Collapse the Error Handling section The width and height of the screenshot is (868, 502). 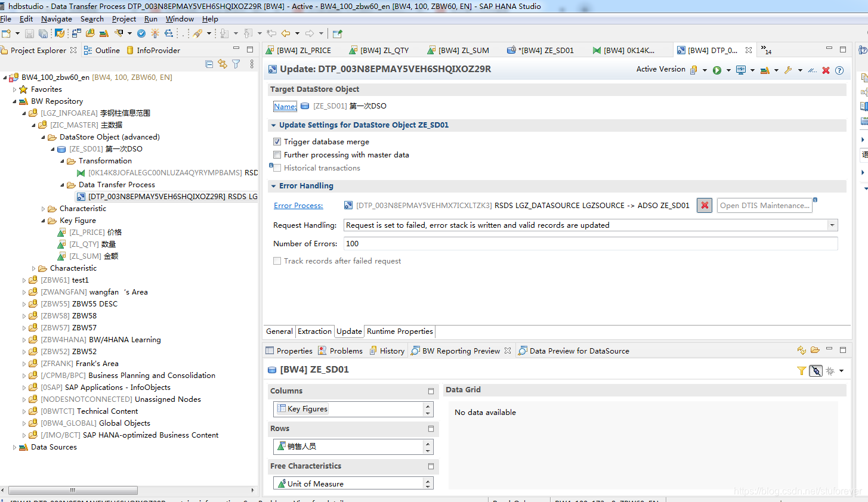tap(273, 186)
